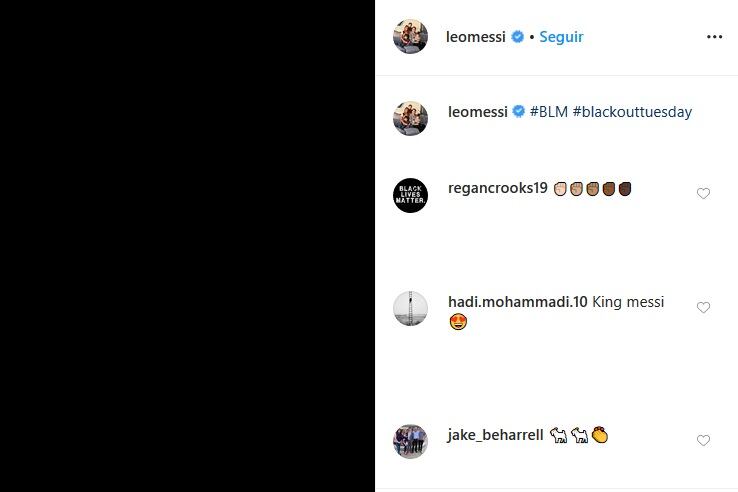Open the #blackouttuesday hashtag
The height and width of the screenshot is (492, 738).
[632, 112]
